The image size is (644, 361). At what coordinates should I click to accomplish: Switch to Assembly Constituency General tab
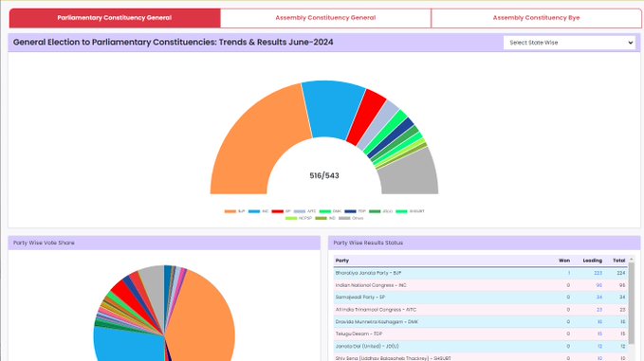tap(325, 18)
